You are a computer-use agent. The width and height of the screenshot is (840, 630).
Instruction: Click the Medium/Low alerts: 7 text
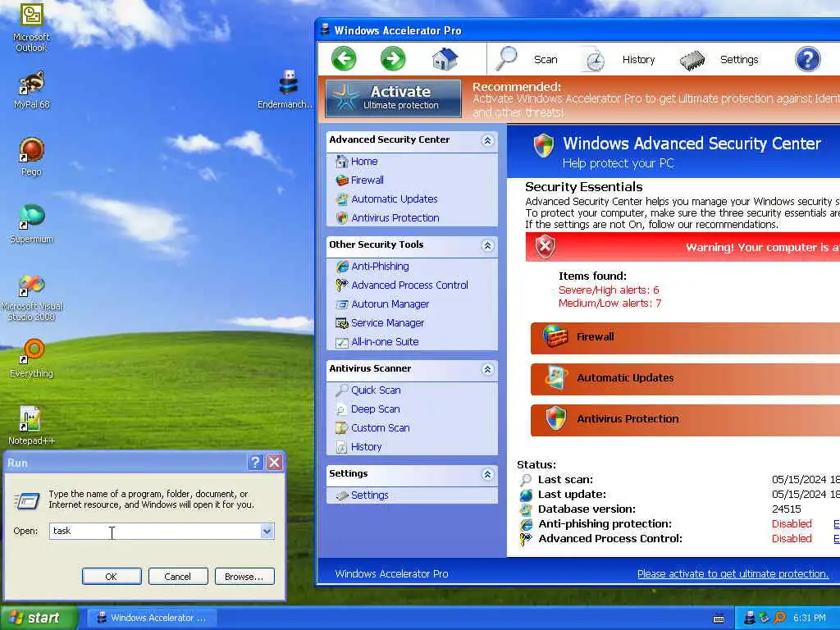tap(609, 304)
